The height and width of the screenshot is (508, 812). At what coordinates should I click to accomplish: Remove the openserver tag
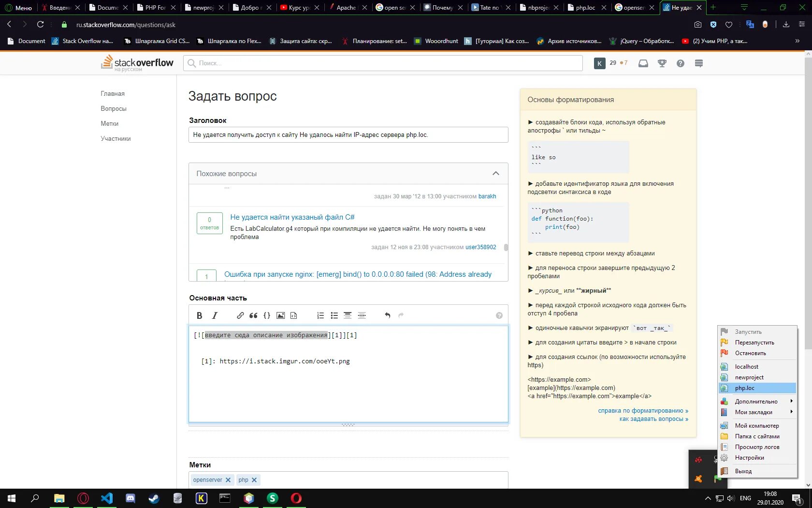coord(228,480)
